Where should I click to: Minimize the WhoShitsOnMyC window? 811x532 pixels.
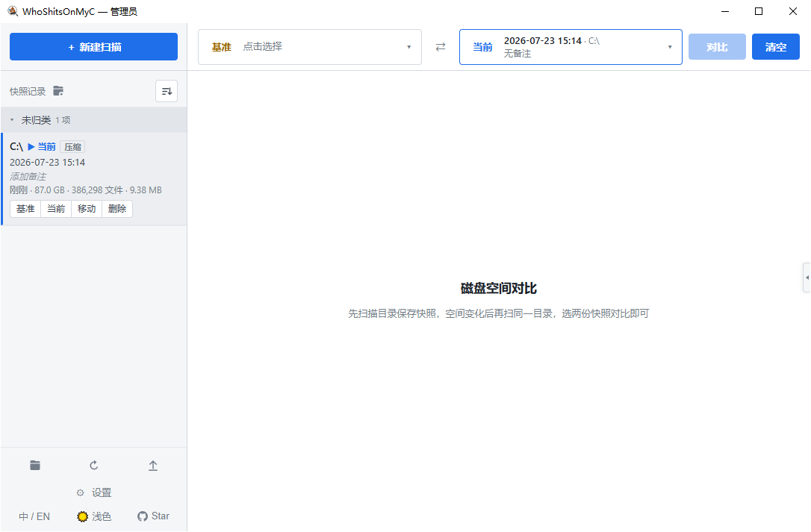tap(725, 11)
